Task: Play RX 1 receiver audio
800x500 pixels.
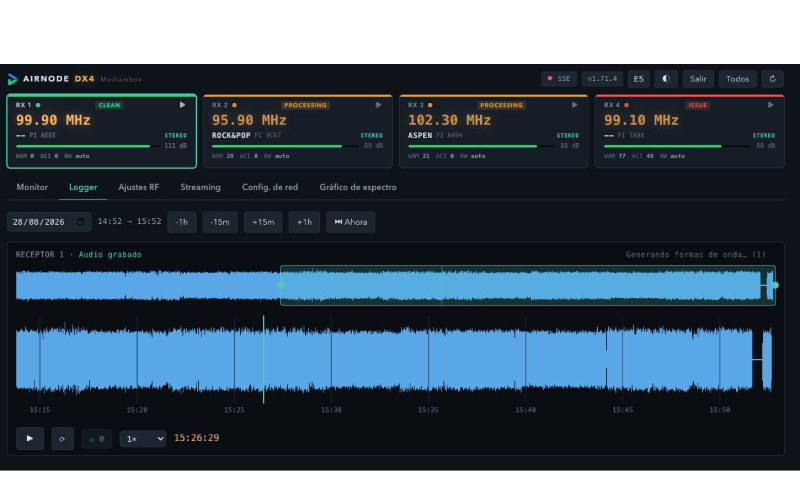Action: click(x=182, y=105)
